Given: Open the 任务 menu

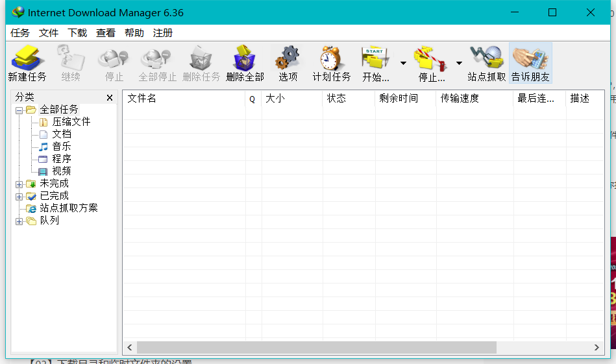Looking at the screenshot, I should 19,33.
